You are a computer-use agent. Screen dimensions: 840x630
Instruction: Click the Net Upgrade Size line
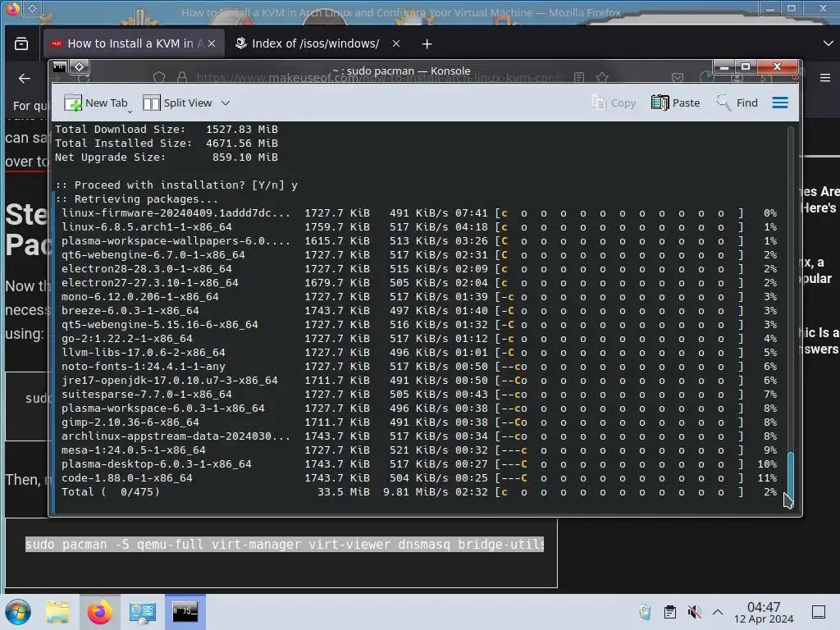[166, 157]
